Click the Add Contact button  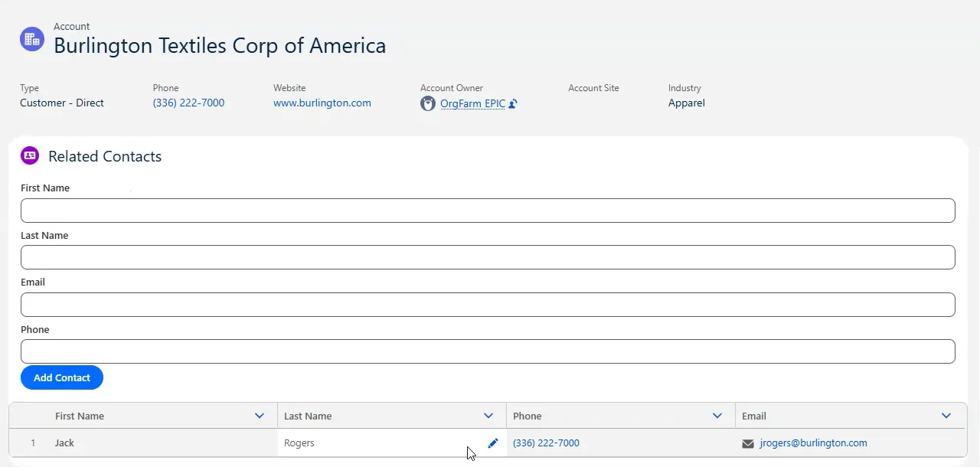[62, 377]
